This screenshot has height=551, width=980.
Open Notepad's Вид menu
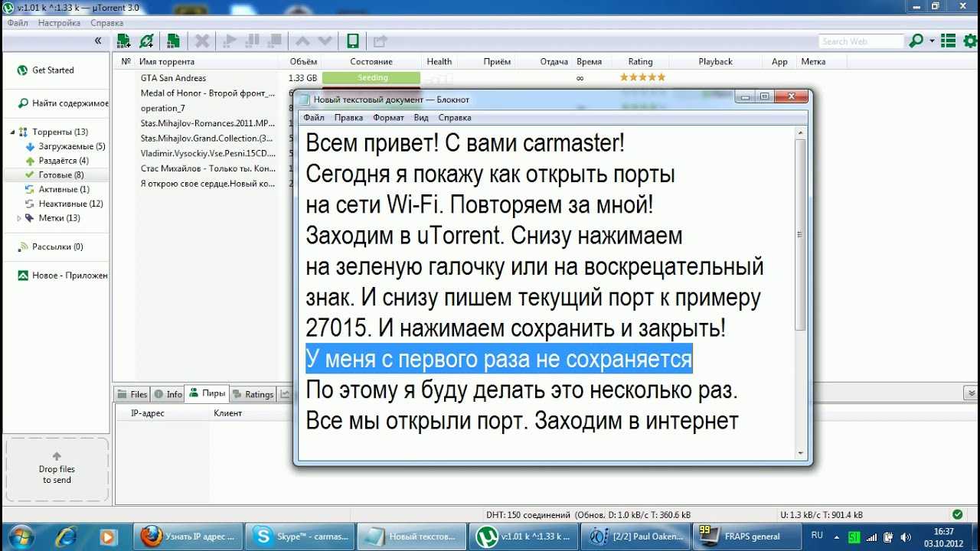[421, 118]
